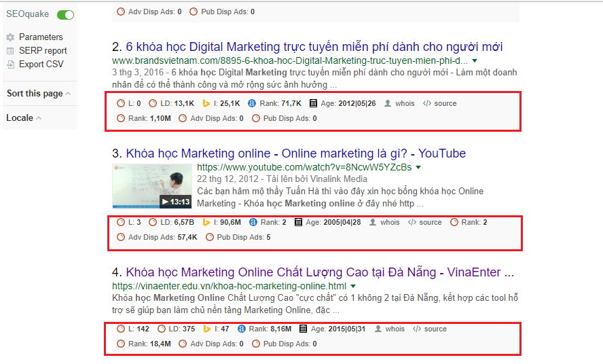Screen dimensions: 603x364
Task: Click Adv Disp Ads: 0 under brandsvietnam
Action: pyautogui.click(x=211, y=118)
